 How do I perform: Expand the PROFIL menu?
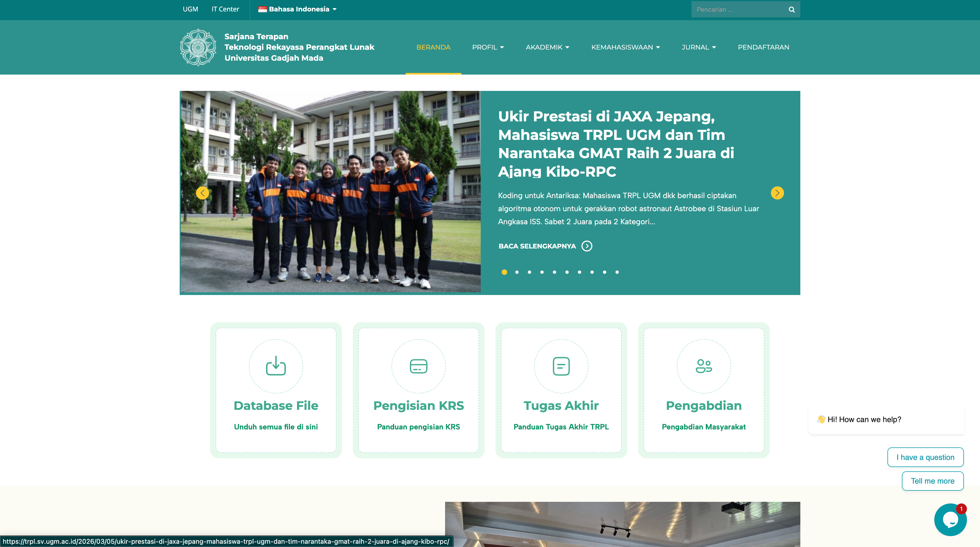tap(488, 47)
